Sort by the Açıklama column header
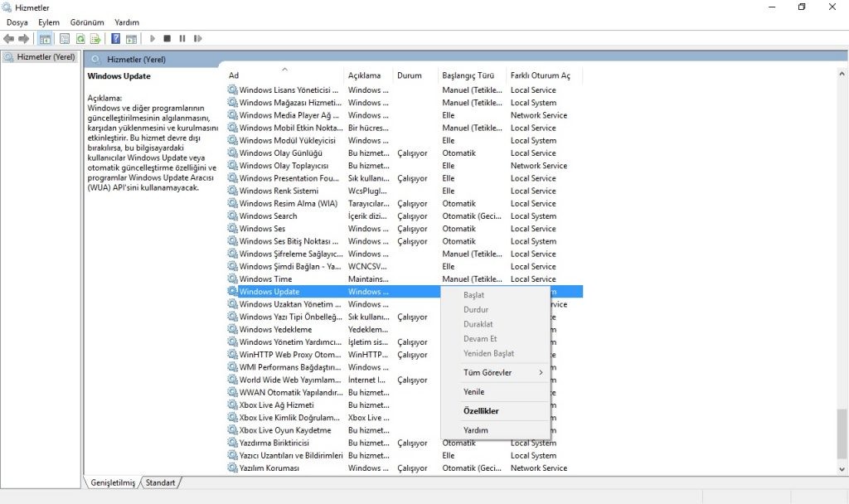Screen dimensions: 849x504 [x=368, y=75]
